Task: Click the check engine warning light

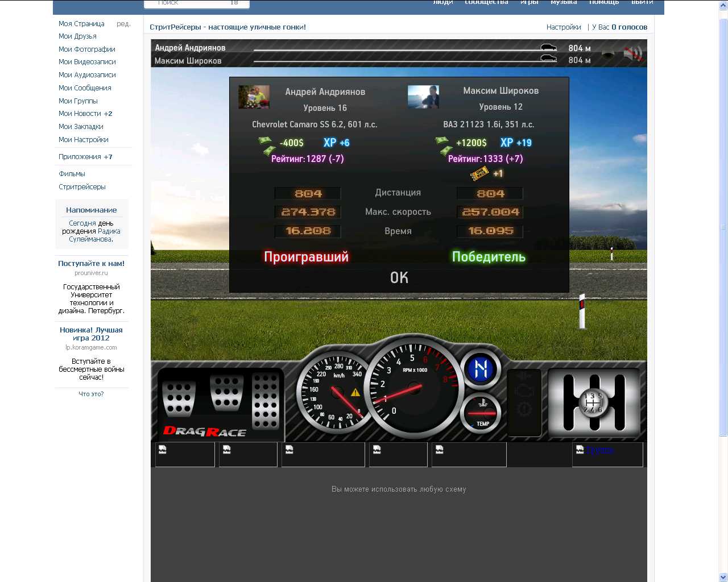Action: pyautogui.click(x=523, y=391)
